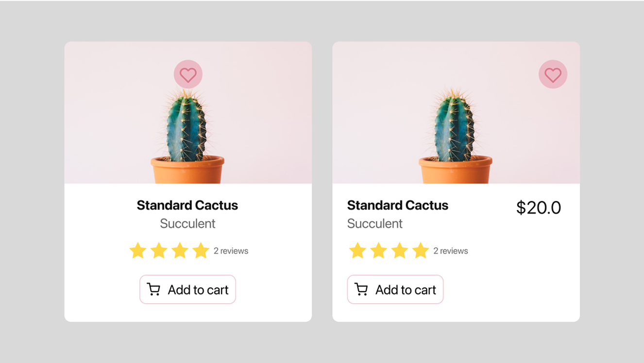Choose the fourth star on the right card
This screenshot has height=363, width=644.
point(420,251)
